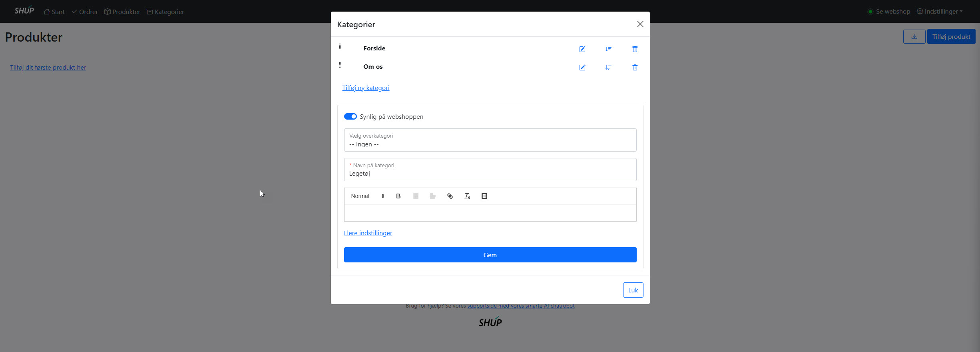This screenshot has height=352, width=980.
Task: Insert a bulleted list in the editor
Action: click(416, 196)
